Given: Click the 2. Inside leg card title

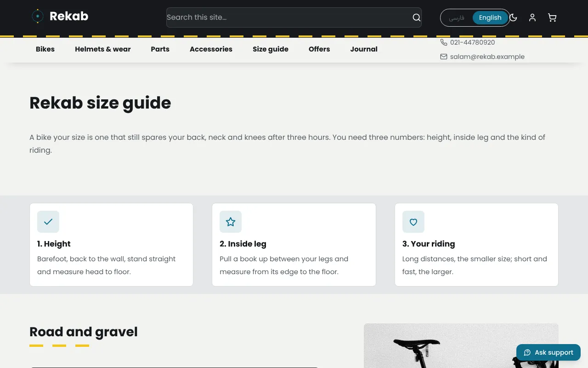Looking at the screenshot, I should click(243, 244).
